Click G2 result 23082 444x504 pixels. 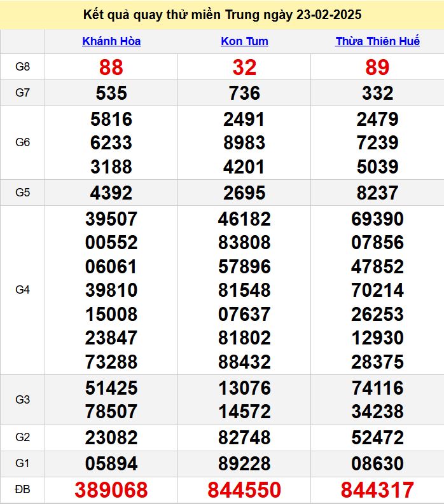[x=111, y=437]
